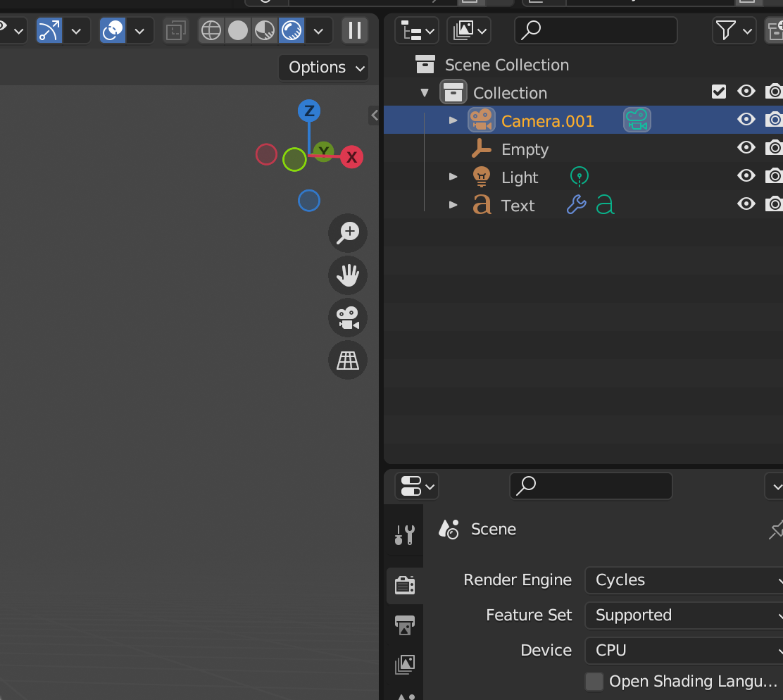783x700 pixels.
Task: Switch to material preview shading
Action: point(265,31)
